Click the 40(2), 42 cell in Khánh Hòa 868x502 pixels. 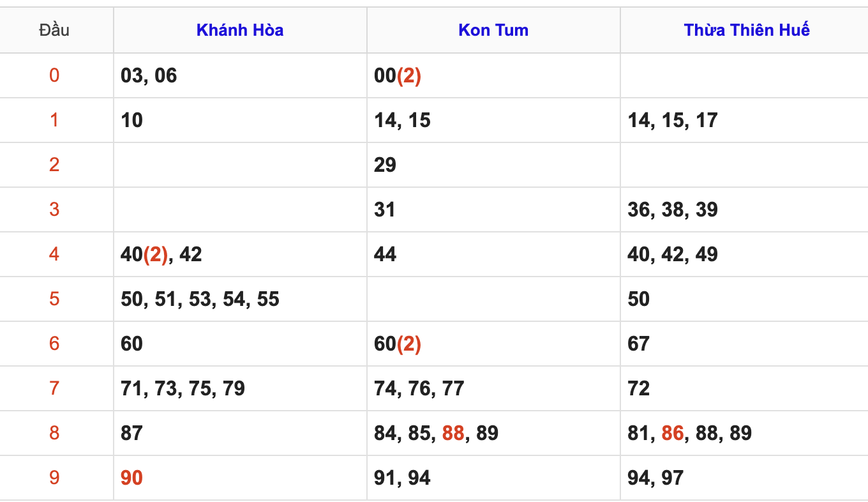(161, 254)
